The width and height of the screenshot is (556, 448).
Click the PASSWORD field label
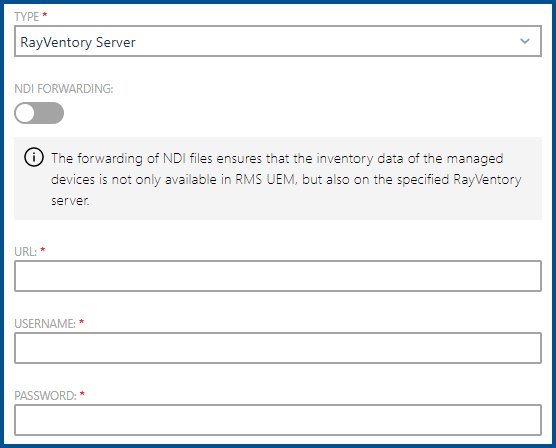tap(45, 396)
